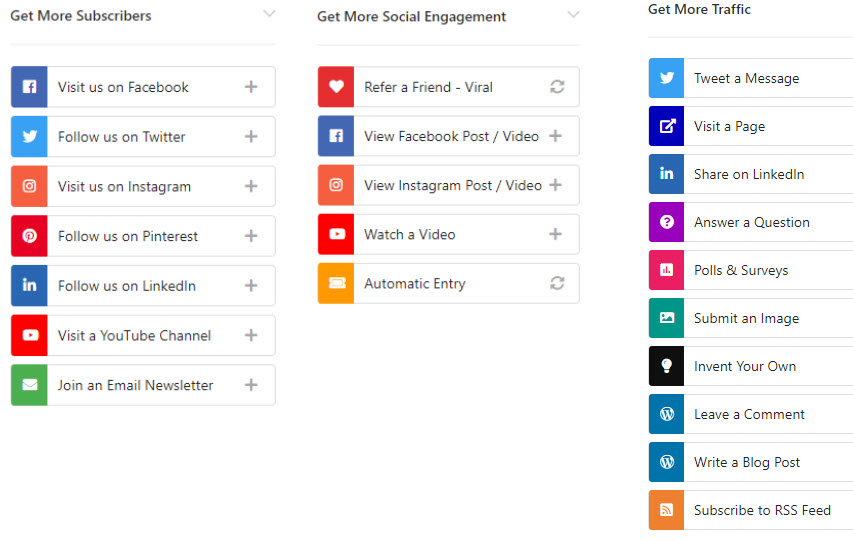Image resolution: width=853 pixels, height=540 pixels.
Task: Click the Pinterest icon for Follow us on Pinterest
Action: tap(29, 236)
